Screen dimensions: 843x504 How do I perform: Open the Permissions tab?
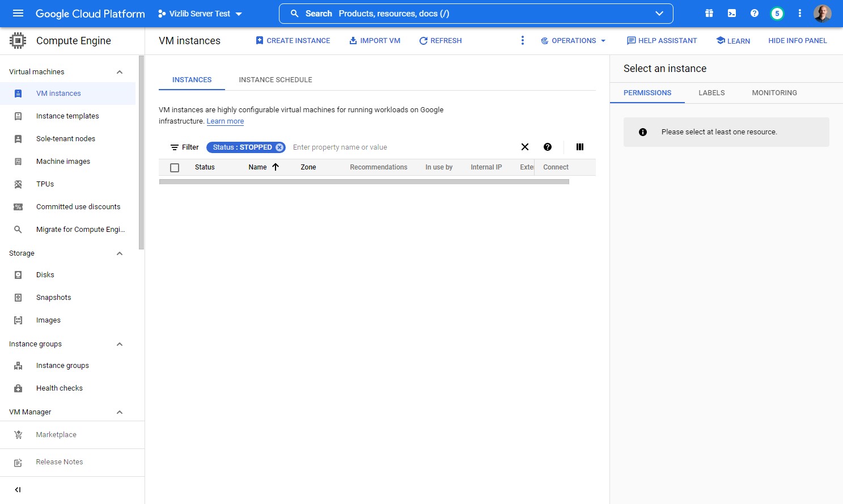(647, 93)
